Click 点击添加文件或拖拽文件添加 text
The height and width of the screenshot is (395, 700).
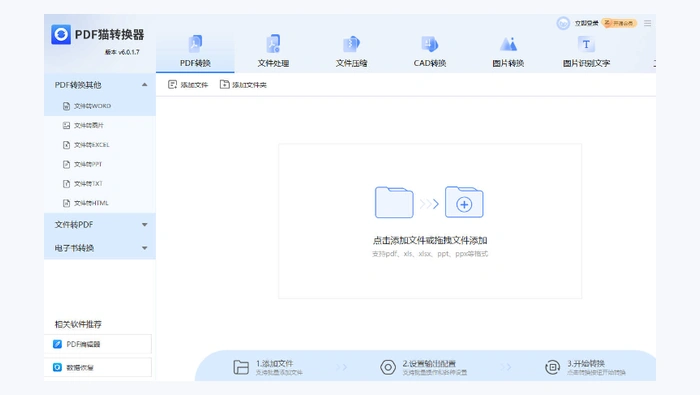pos(429,241)
